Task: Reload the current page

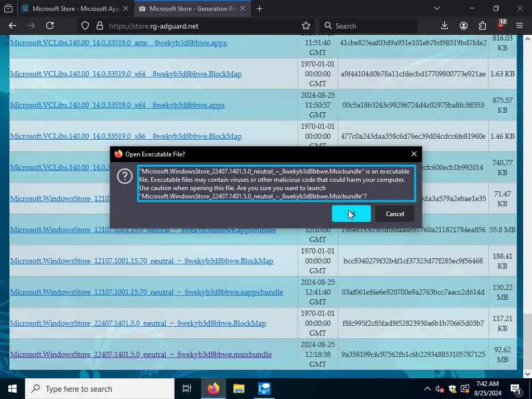Action: pyautogui.click(x=50, y=26)
